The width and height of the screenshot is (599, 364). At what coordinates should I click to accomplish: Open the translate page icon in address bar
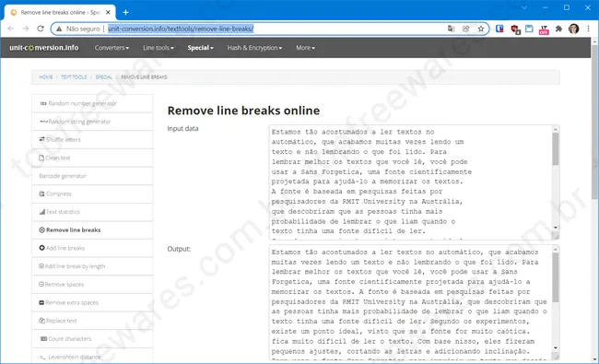point(452,29)
